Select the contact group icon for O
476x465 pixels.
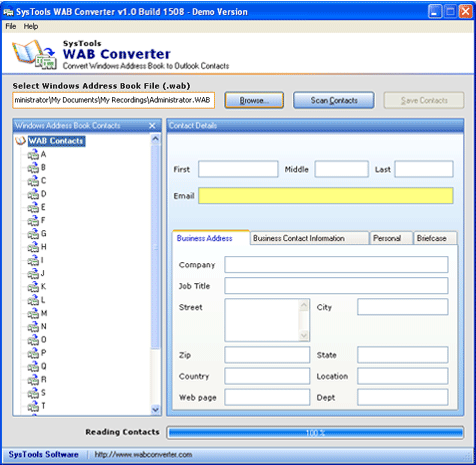pos(33,340)
